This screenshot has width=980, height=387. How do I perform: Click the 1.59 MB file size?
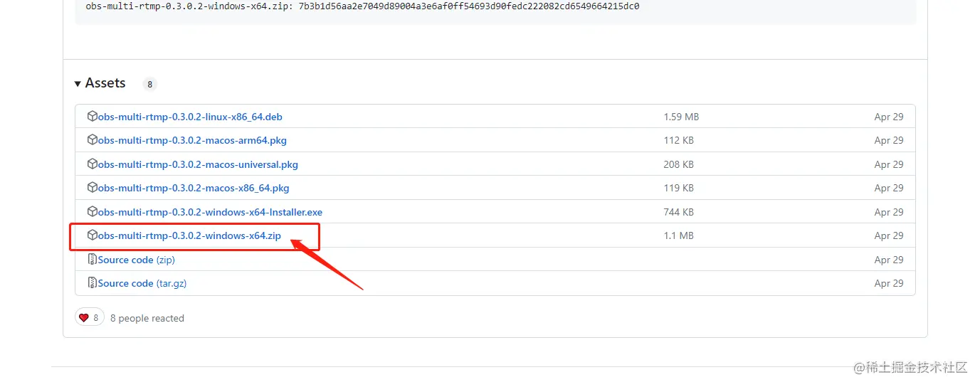coord(681,117)
